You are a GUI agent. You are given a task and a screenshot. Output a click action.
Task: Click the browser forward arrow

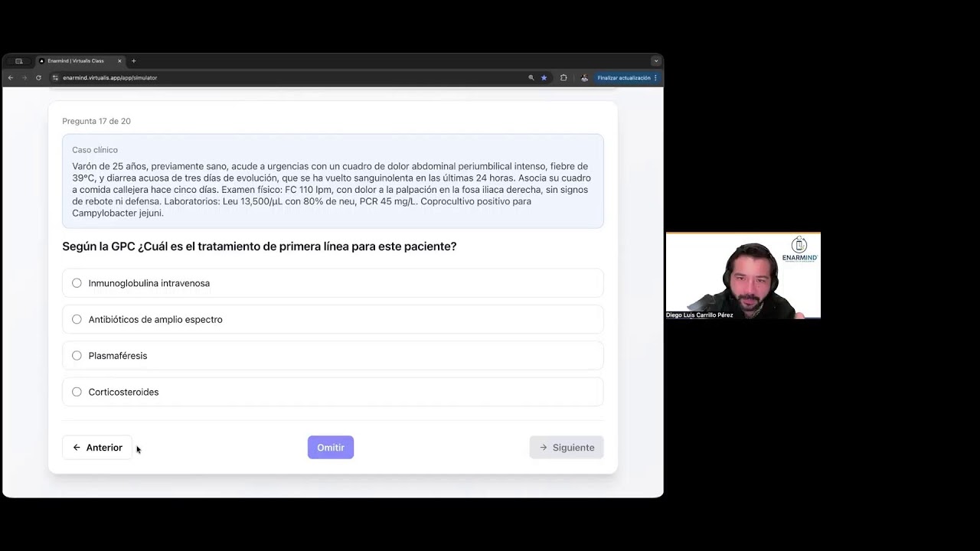[24, 77]
